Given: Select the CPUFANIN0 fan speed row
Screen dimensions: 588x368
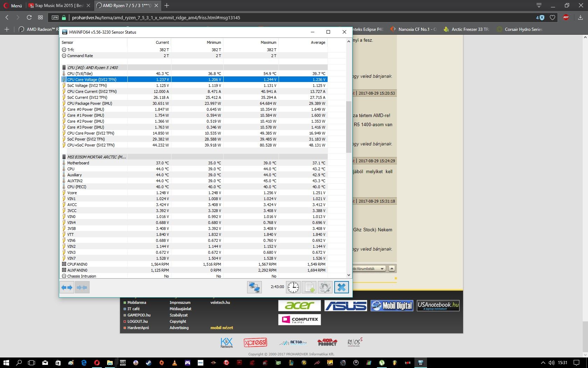Looking at the screenshot, I should [194, 264].
